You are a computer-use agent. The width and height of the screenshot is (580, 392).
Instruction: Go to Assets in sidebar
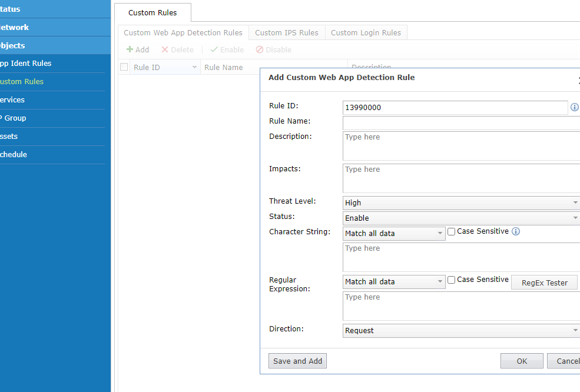click(x=52, y=136)
